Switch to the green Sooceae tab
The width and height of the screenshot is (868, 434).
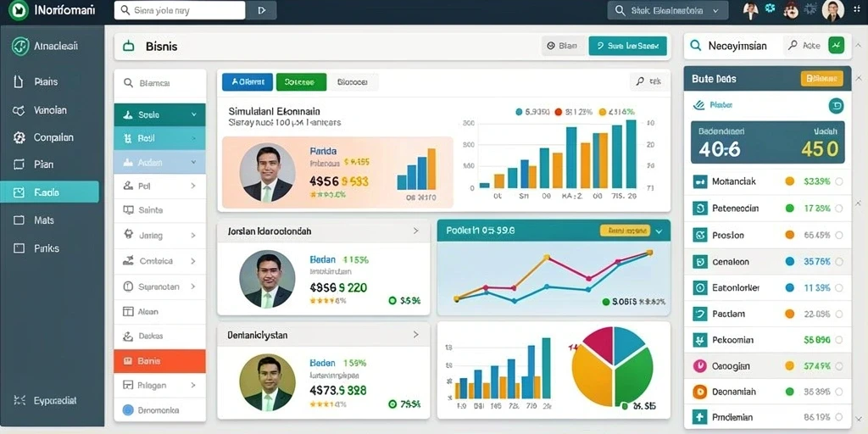(x=301, y=82)
